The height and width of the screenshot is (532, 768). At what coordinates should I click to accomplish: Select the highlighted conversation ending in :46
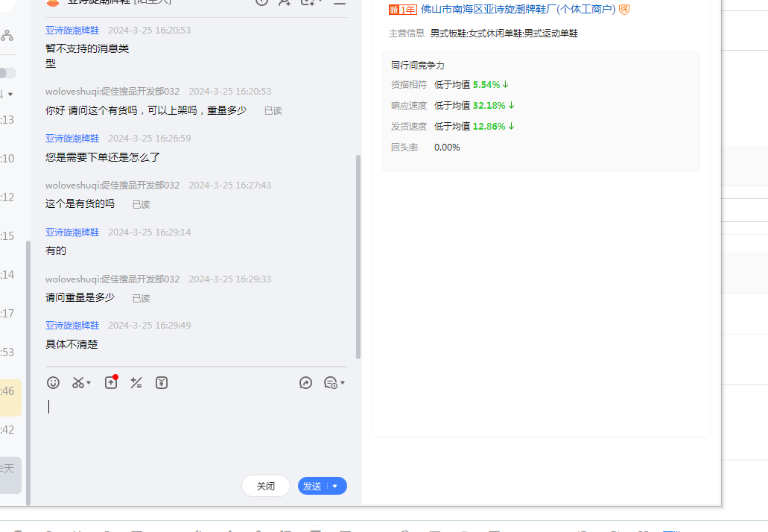tap(10, 390)
